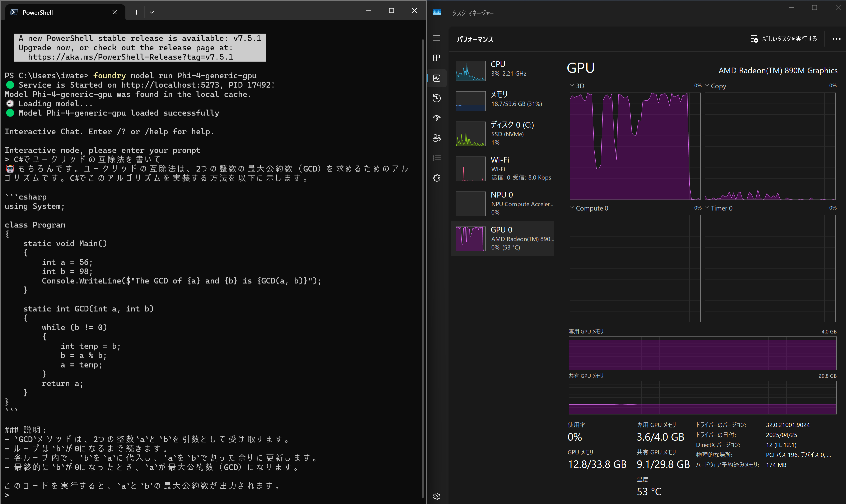The height and width of the screenshot is (504, 846).
Task: Click the DirectX version value 12 (FL 12.1)
Action: pyautogui.click(x=781, y=445)
